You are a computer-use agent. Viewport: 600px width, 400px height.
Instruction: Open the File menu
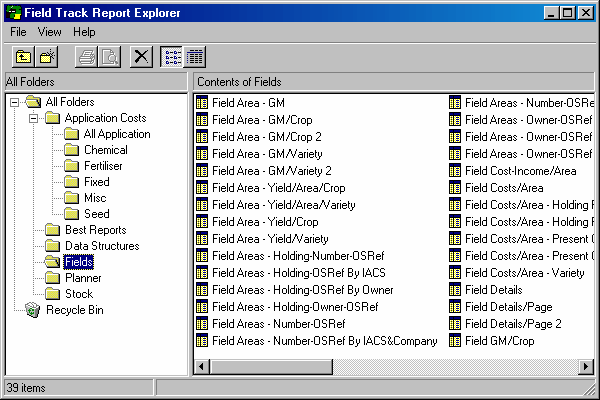point(18,32)
